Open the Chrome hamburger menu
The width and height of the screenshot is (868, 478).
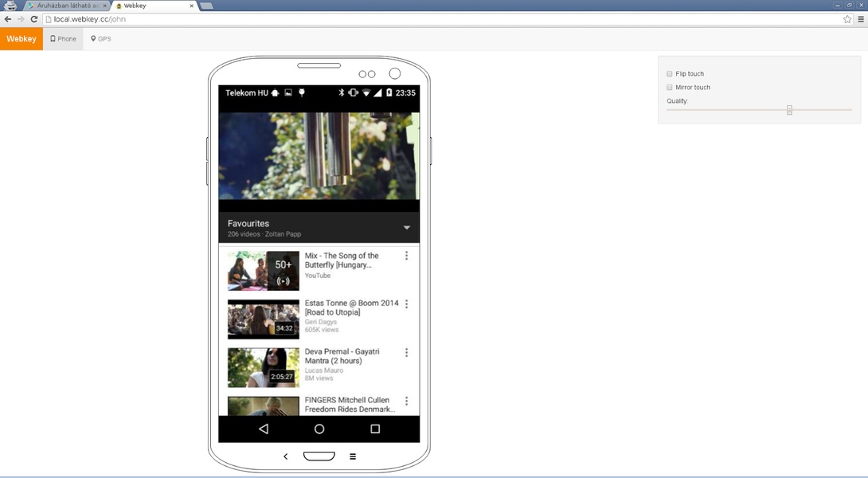(x=861, y=19)
